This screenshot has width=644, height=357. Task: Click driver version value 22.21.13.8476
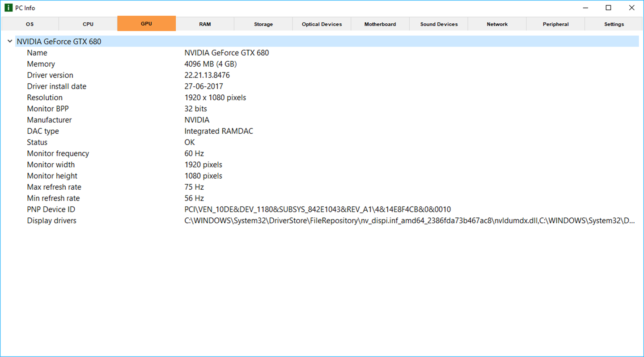pyautogui.click(x=207, y=75)
